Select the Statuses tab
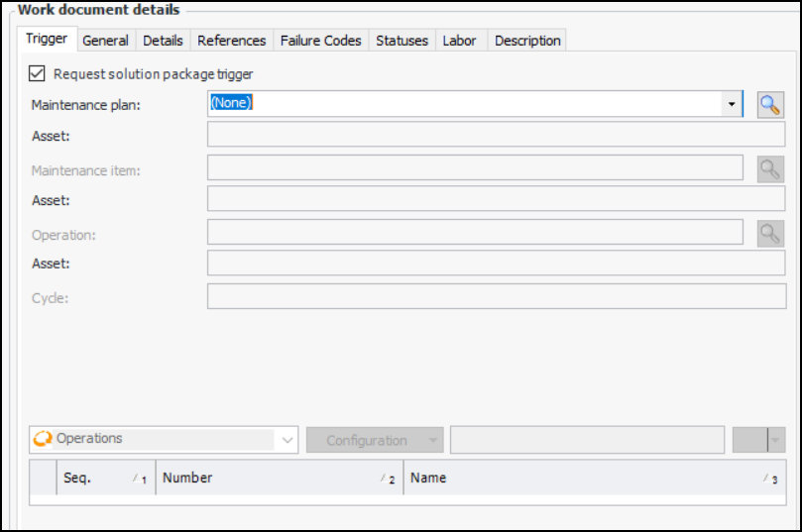The image size is (802, 532). 402,41
